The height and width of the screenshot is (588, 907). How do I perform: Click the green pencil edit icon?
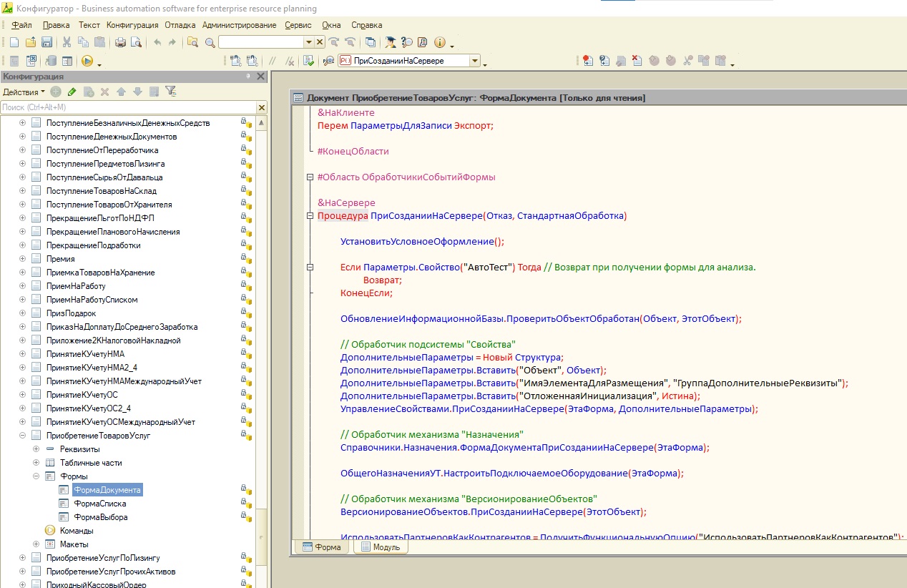[72, 92]
